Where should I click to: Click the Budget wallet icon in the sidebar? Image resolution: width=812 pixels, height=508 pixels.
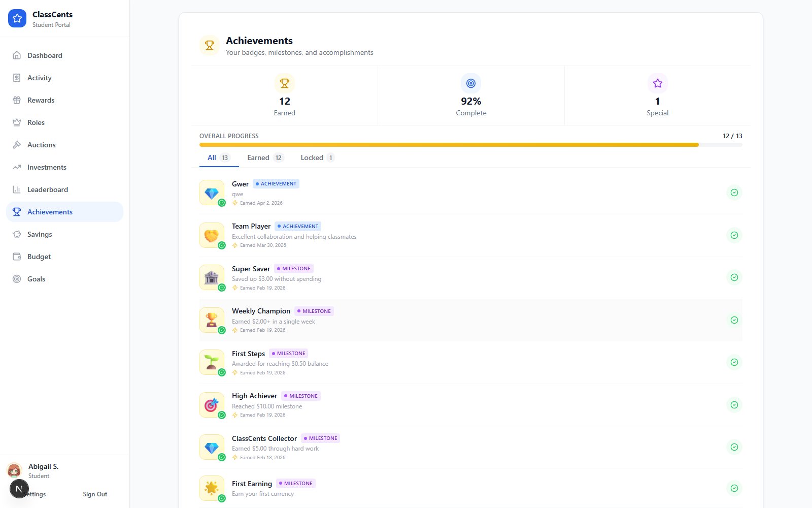[x=17, y=257]
